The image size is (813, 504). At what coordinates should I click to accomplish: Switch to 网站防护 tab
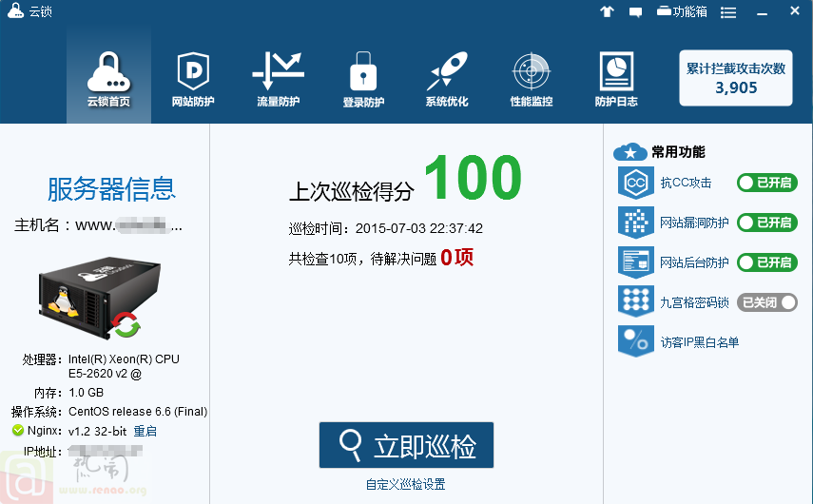point(193,77)
